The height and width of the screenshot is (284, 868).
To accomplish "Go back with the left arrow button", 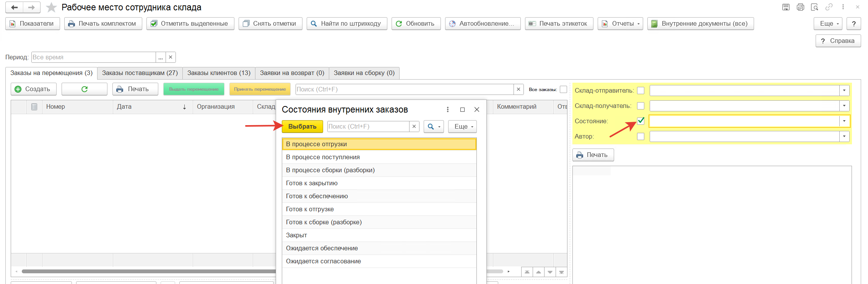I will tap(15, 7).
